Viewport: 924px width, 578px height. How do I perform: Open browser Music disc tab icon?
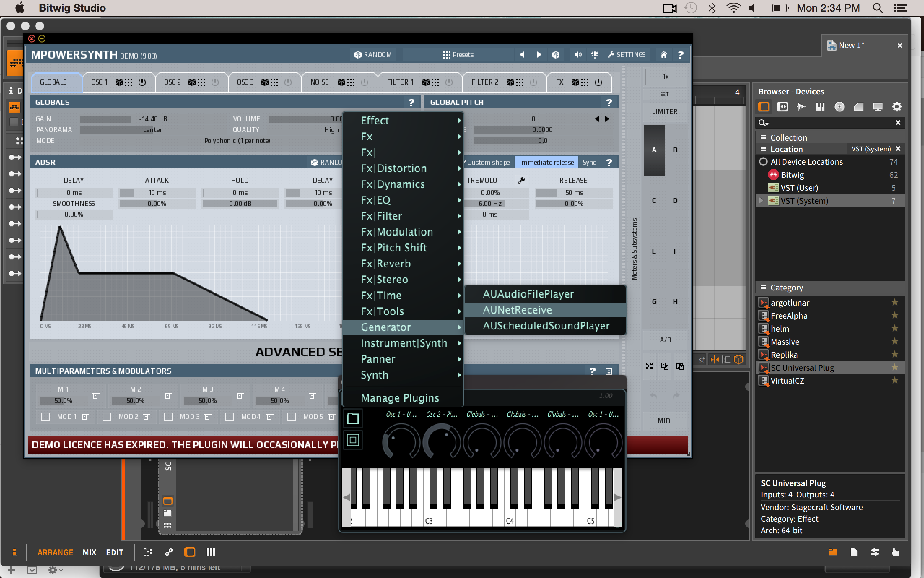(839, 107)
